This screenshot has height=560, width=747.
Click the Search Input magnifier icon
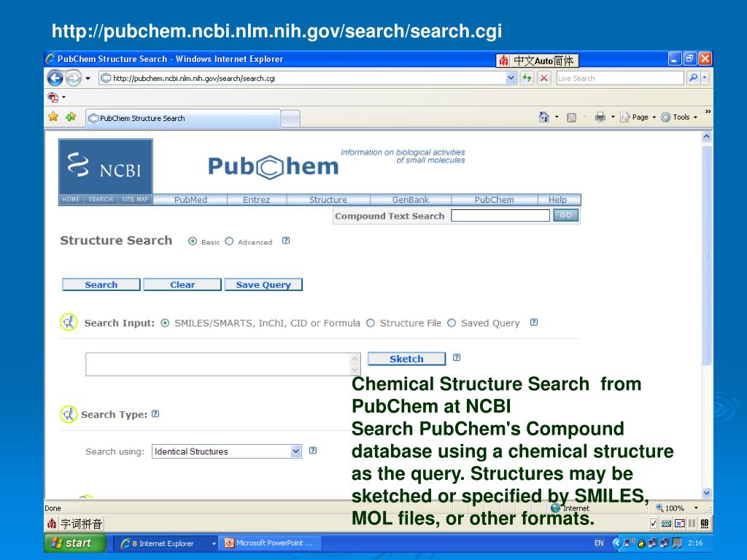click(69, 322)
